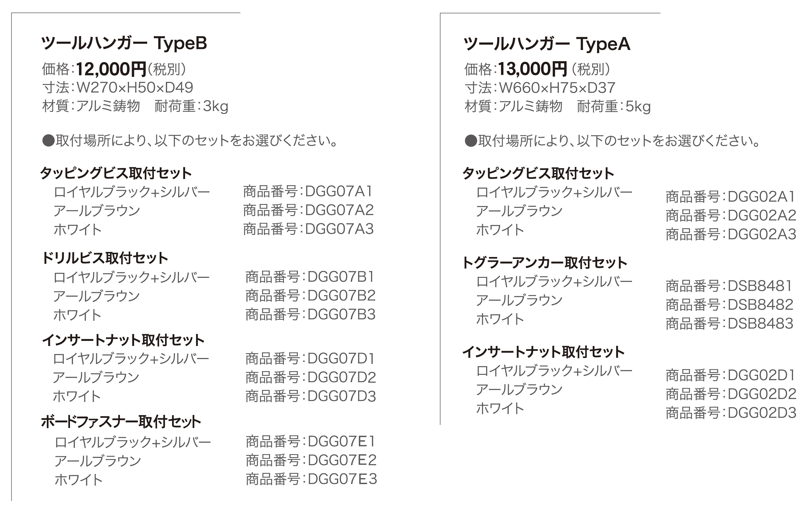Screen dimensions: 812x506
Task: Click the トグラーアンカー取付セット heading
Action: click(545, 263)
